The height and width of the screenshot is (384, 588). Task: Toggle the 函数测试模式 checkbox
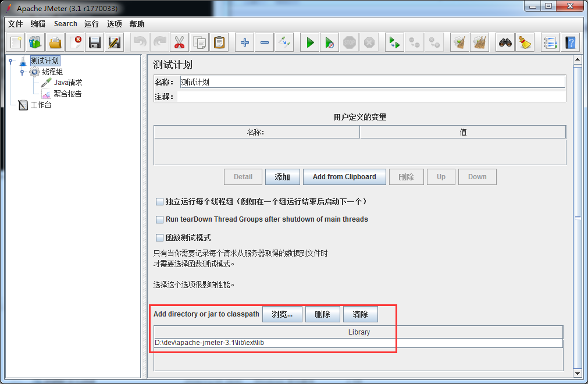click(x=159, y=238)
